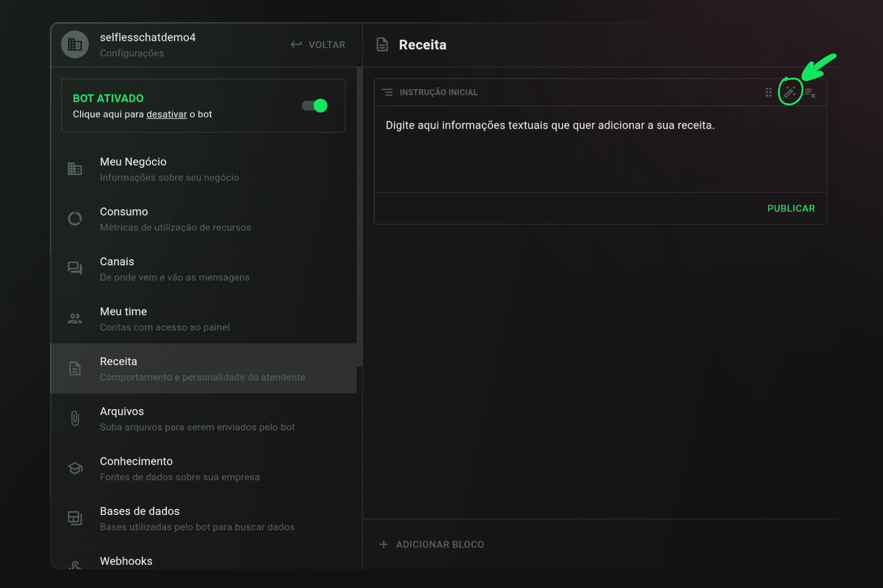Click ADICIONAR BLOCO to add a block

(x=431, y=544)
